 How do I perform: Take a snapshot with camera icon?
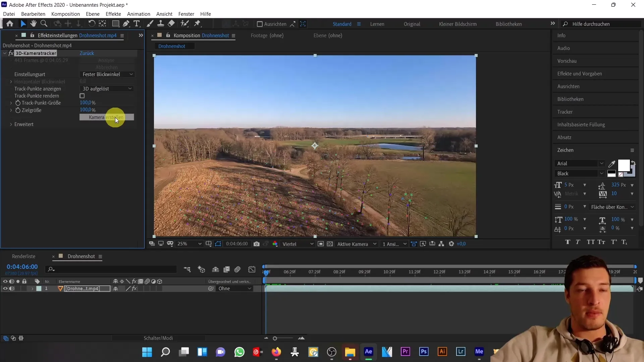pos(257,244)
